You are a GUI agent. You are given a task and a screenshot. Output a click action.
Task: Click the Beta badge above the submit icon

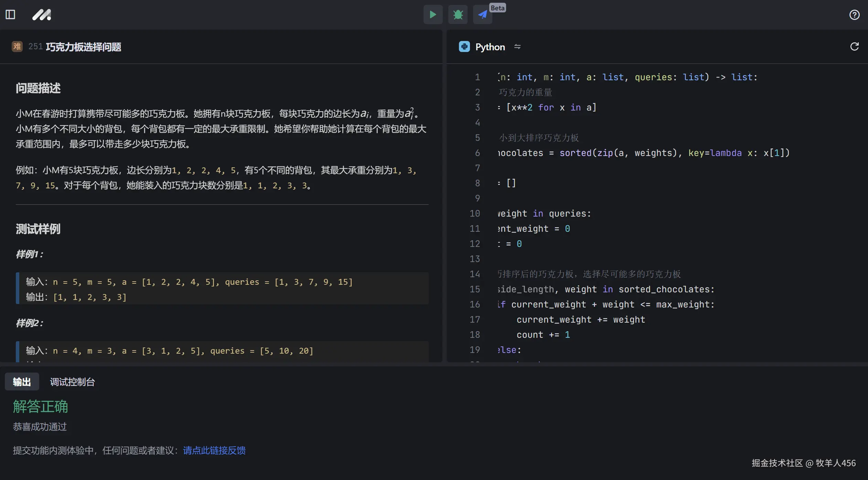(x=497, y=7)
